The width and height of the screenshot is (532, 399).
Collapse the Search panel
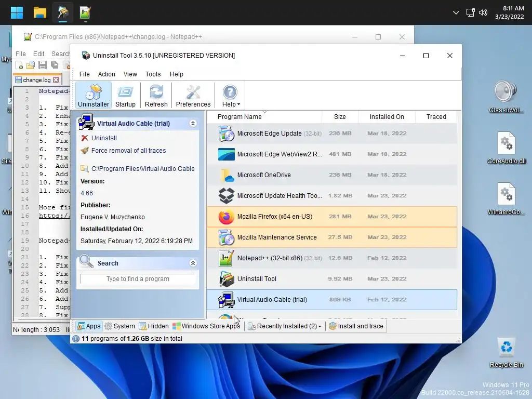193,263
